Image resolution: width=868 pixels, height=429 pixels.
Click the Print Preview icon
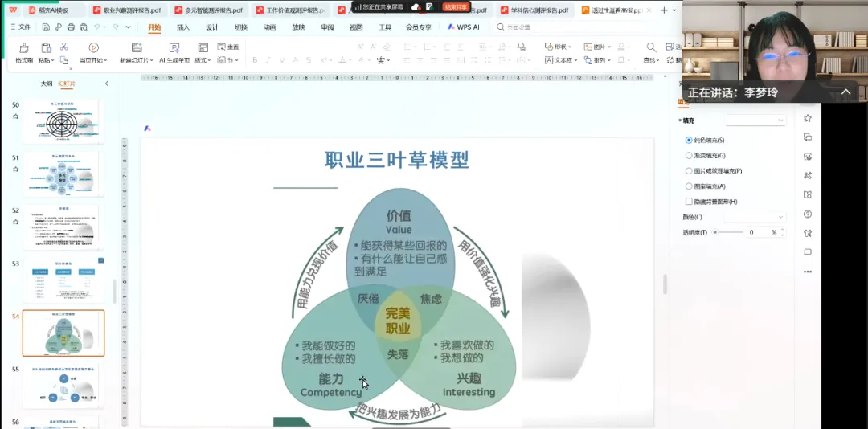point(84,27)
